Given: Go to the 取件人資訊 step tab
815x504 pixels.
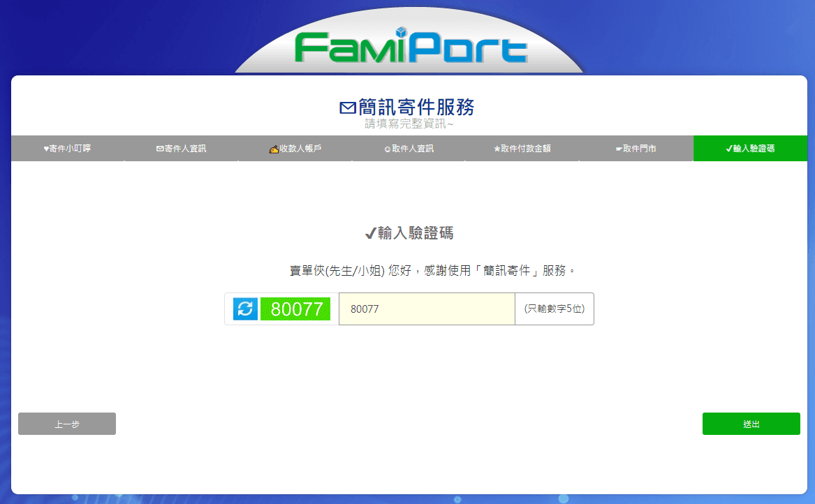Looking at the screenshot, I should click(x=409, y=149).
